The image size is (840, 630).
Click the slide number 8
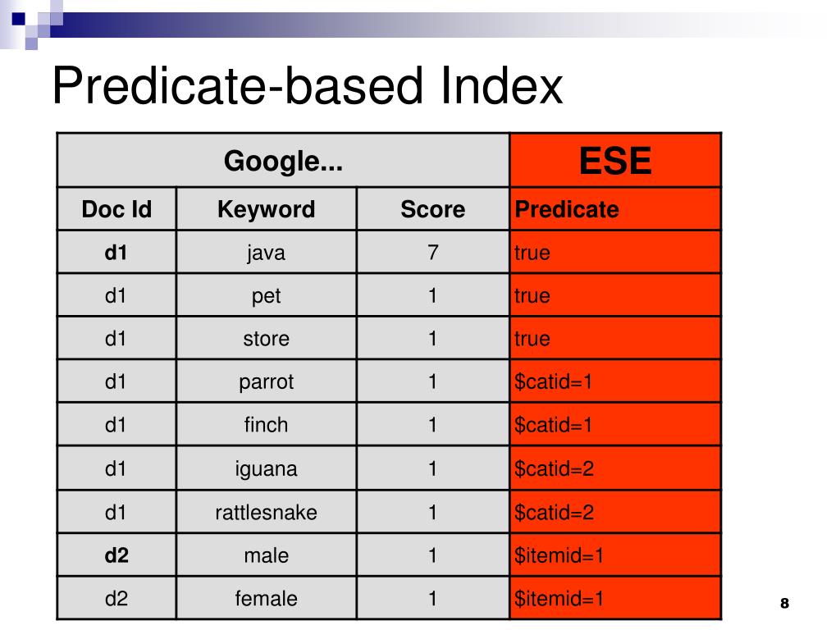pos(785,603)
